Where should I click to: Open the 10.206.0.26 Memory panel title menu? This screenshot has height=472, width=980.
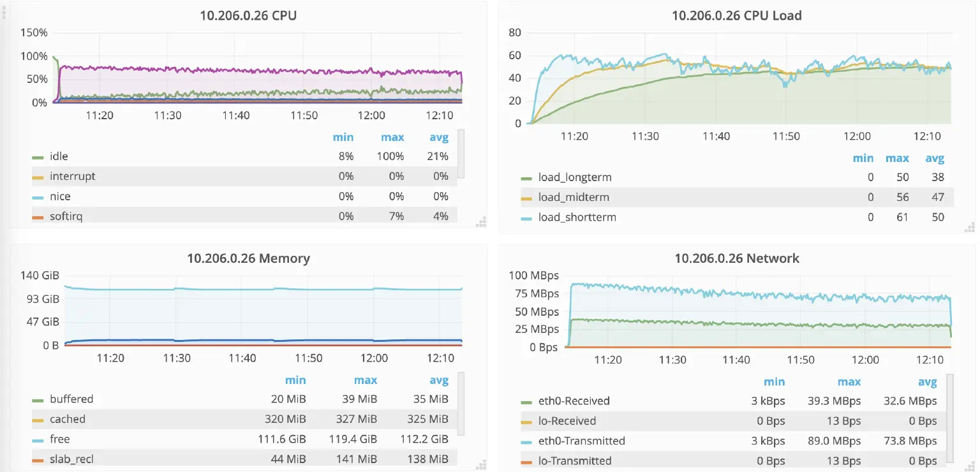(x=248, y=258)
